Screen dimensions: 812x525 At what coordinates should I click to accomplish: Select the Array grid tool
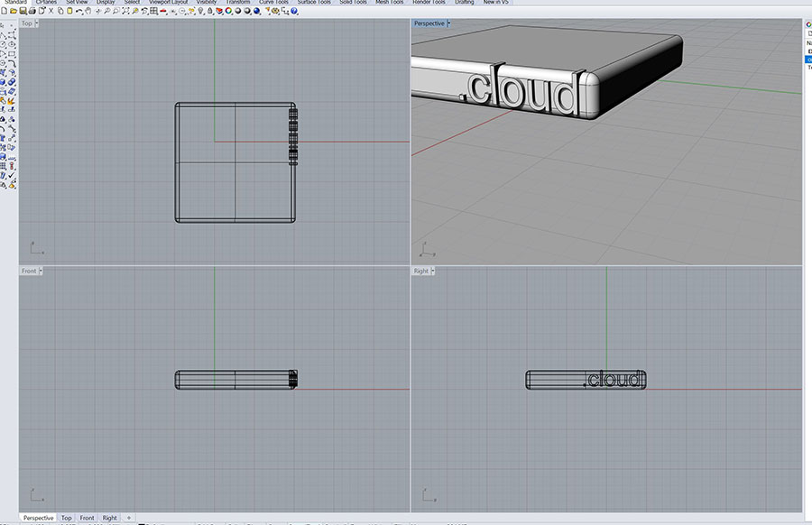[3, 165]
